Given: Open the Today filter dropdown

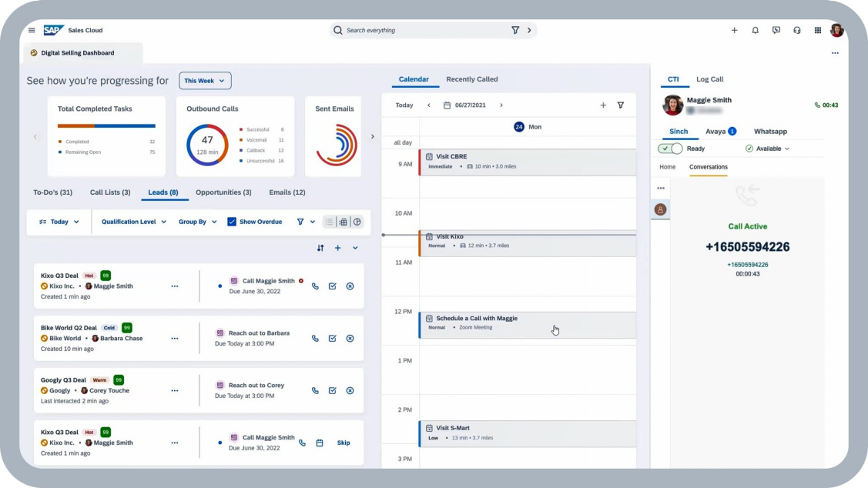Looking at the screenshot, I should [59, 222].
